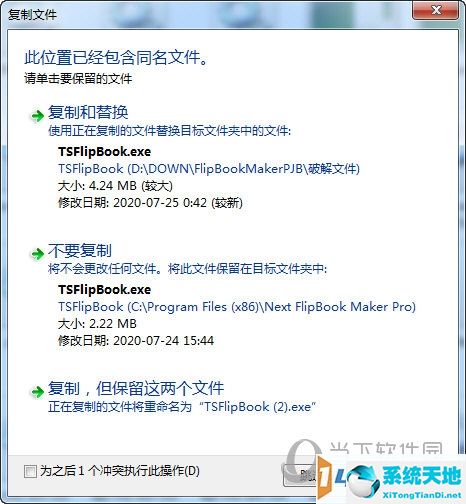Click the TSFlipBook.exe name under 复制和替换
The height and width of the screenshot is (504, 466).
click(x=104, y=152)
